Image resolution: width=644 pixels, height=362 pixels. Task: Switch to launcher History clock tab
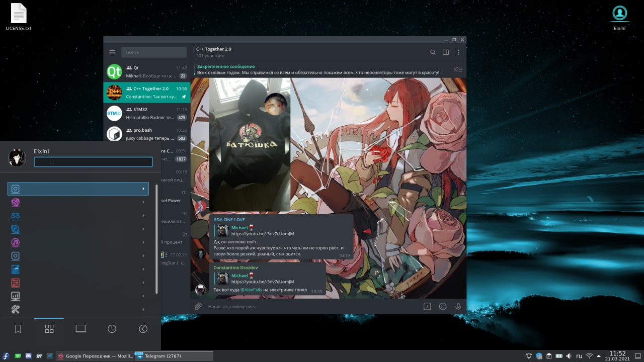[x=112, y=329]
